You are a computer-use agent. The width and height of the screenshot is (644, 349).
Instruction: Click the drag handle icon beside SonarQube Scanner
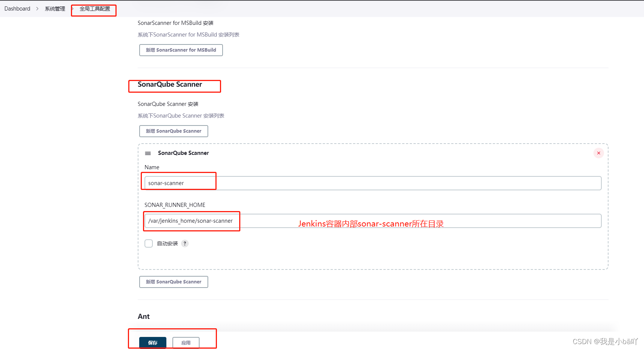(148, 153)
